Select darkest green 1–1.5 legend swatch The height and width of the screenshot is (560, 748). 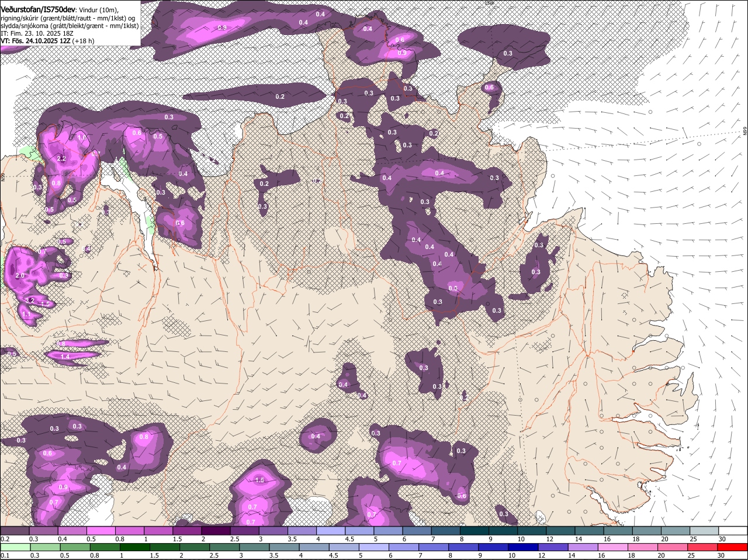(x=135, y=548)
